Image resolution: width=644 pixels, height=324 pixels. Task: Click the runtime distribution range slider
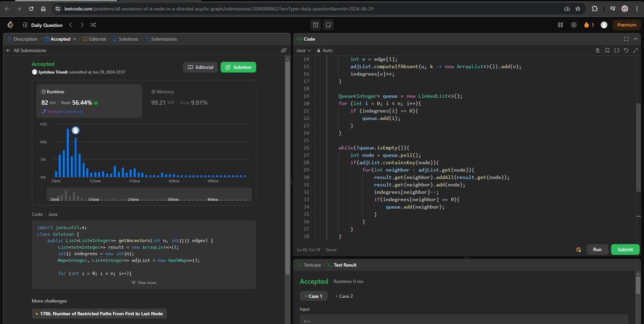pyautogui.click(x=149, y=195)
